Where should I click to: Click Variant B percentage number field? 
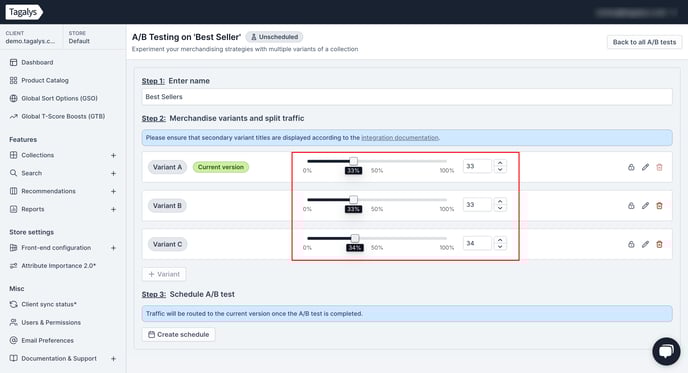click(x=477, y=204)
